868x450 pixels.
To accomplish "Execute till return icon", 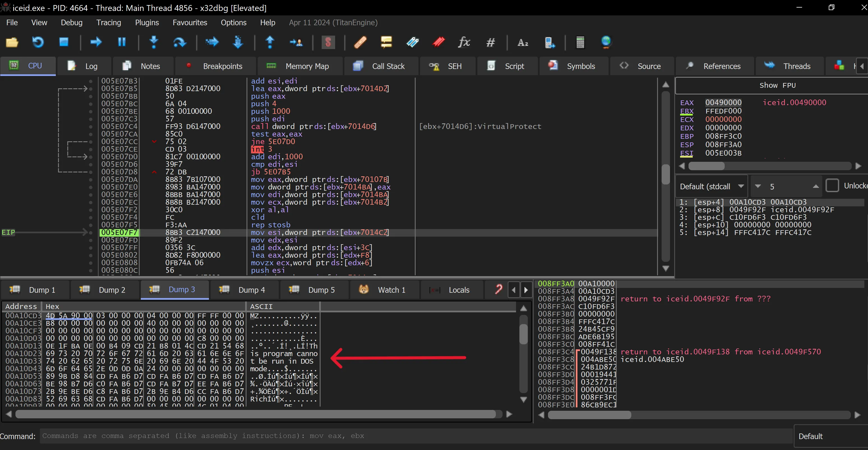I will 270,42.
